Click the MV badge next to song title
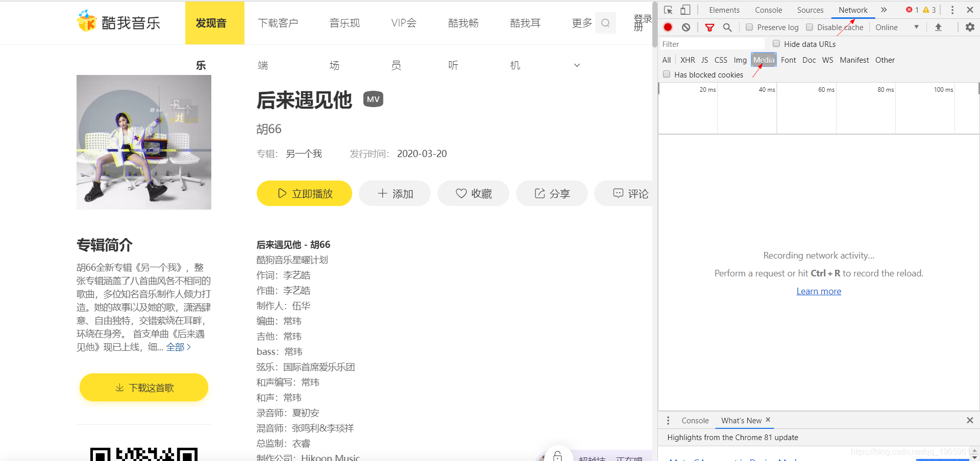 (x=373, y=99)
